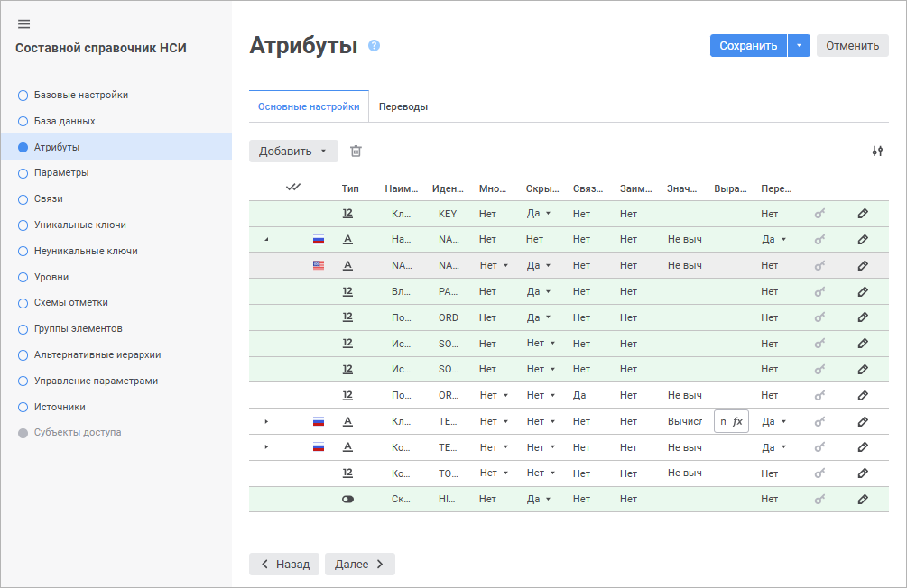The height and width of the screenshot is (588, 907).
Task: Switch to the Переводы tab
Action: pos(403,106)
